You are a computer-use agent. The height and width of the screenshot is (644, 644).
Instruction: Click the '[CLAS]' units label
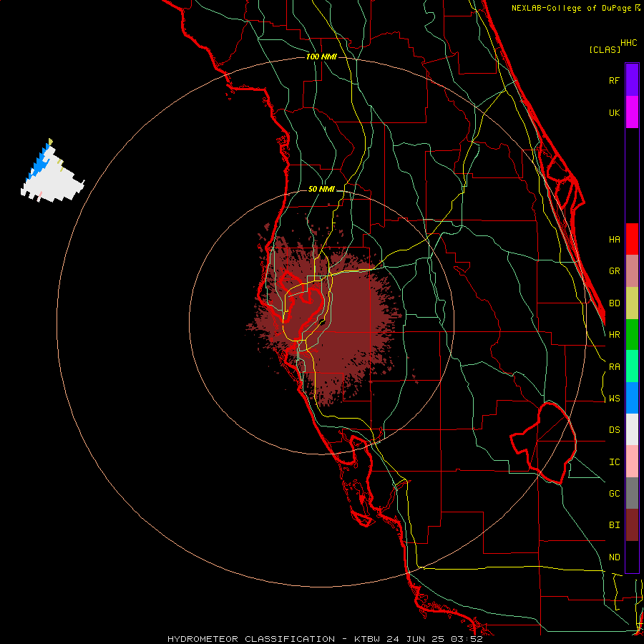[x=605, y=50]
